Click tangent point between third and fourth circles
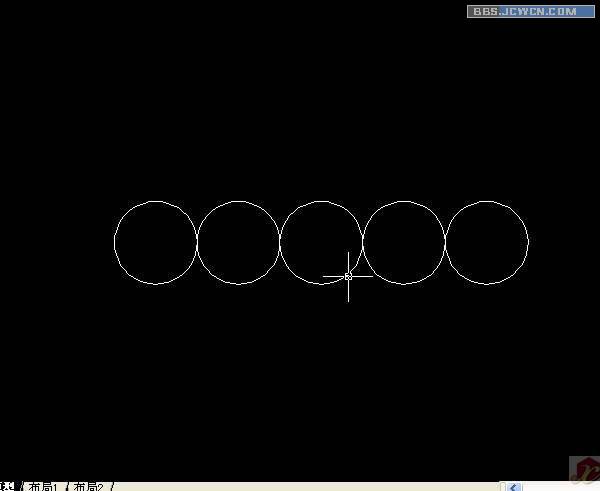The width and height of the screenshot is (600, 491). (x=362, y=242)
